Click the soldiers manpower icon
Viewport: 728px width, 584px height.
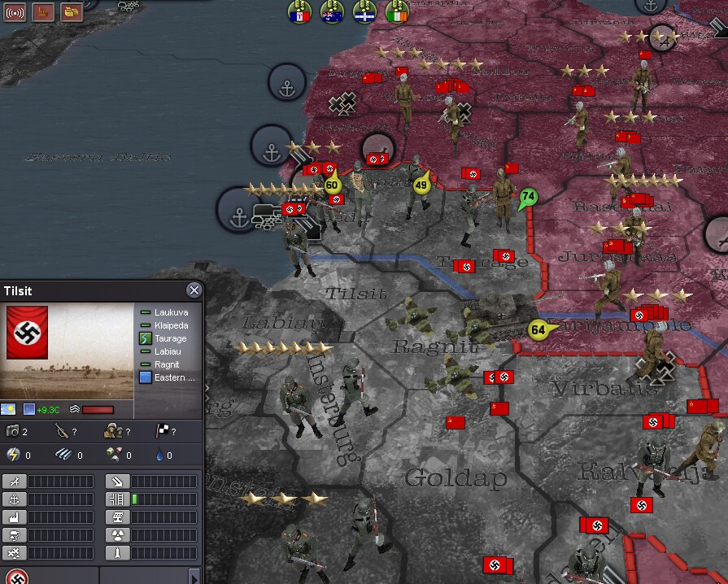click(x=113, y=431)
